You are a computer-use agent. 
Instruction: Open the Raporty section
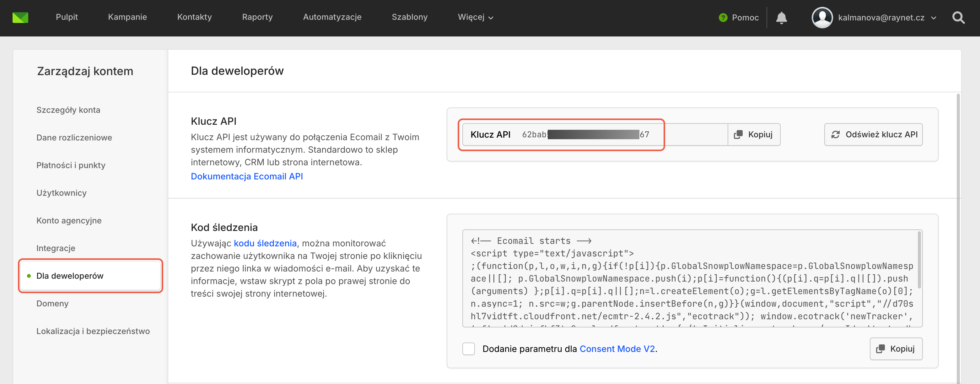(x=257, y=17)
